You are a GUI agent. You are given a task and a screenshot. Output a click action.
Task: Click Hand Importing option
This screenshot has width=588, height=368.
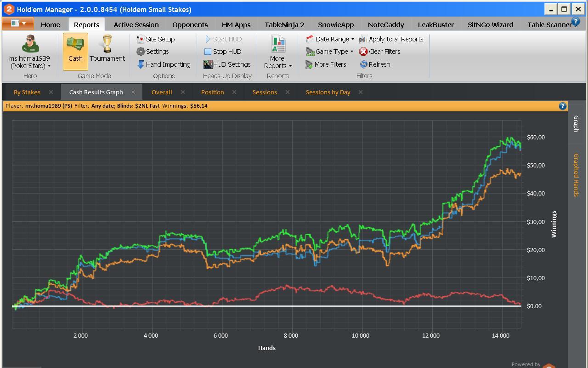164,64
